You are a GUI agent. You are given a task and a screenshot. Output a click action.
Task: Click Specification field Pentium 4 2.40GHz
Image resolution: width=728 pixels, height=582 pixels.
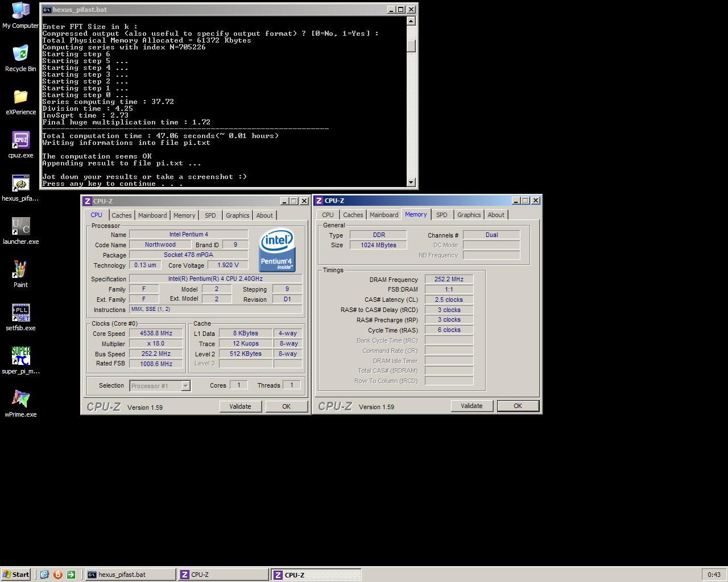pos(215,278)
